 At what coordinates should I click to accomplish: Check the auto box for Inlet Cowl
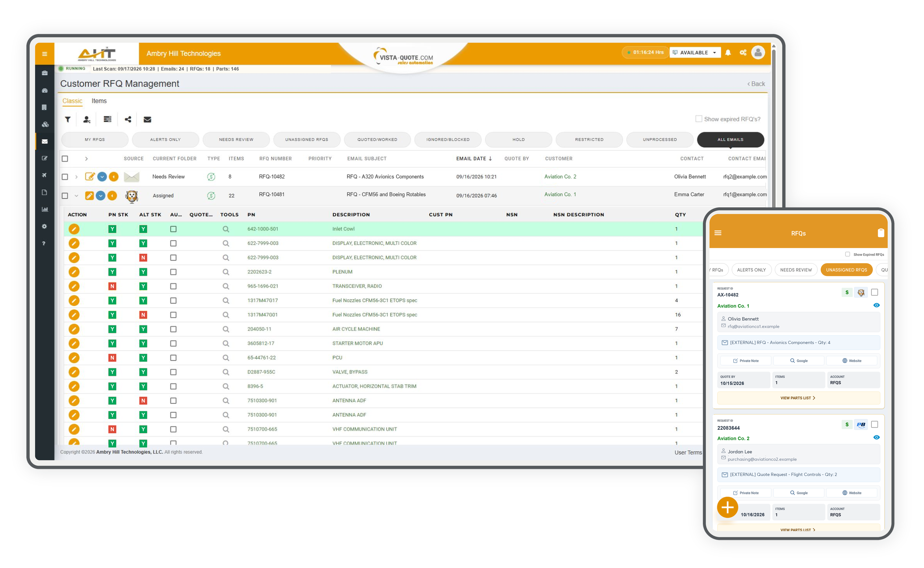coord(173,229)
